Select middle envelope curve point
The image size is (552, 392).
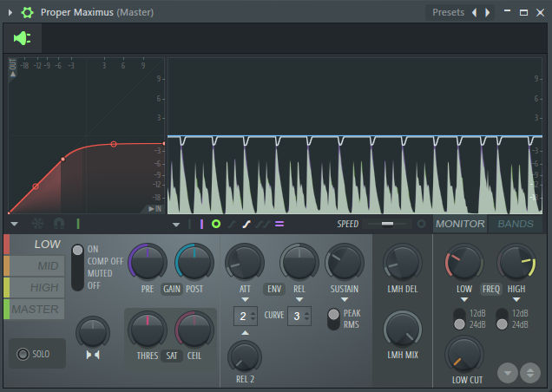click(62, 160)
